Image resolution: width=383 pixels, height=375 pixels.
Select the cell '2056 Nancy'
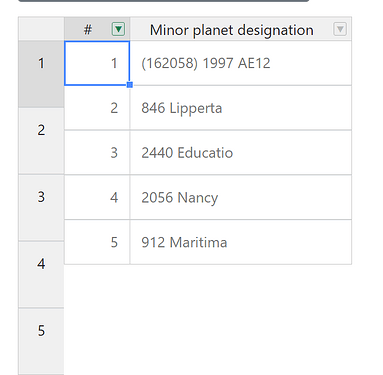pyautogui.click(x=241, y=197)
